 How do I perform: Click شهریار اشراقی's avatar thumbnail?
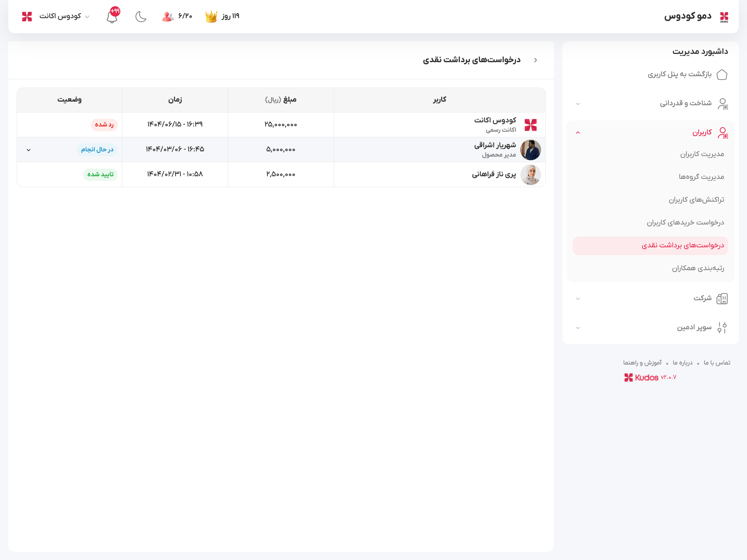tap(530, 150)
